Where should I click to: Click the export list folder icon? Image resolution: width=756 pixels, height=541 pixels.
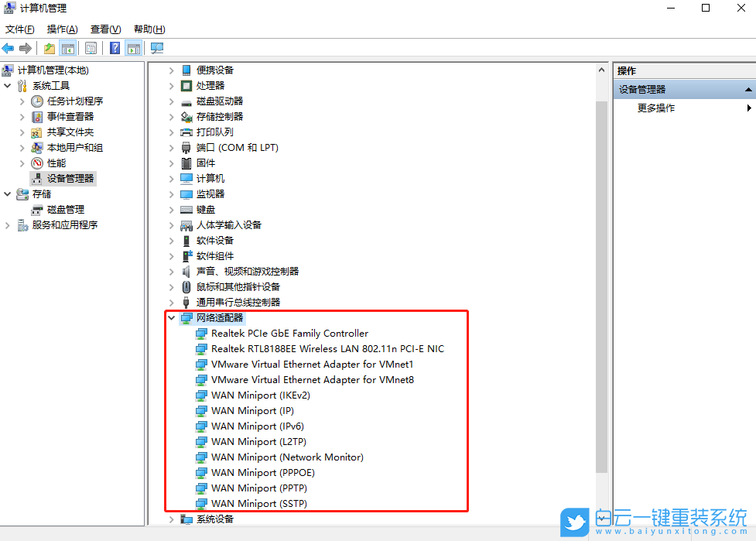48,47
